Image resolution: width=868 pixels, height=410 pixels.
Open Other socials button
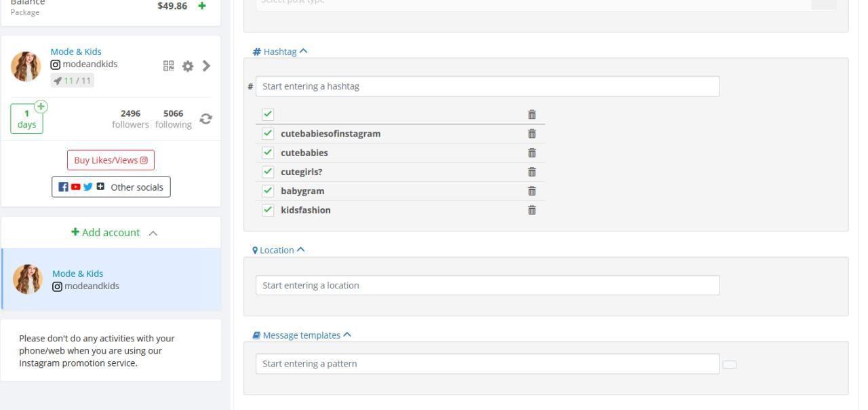click(111, 187)
